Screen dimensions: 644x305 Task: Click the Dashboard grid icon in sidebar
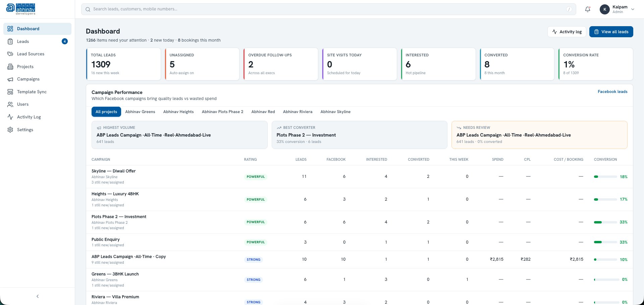pyautogui.click(x=10, y=29)
